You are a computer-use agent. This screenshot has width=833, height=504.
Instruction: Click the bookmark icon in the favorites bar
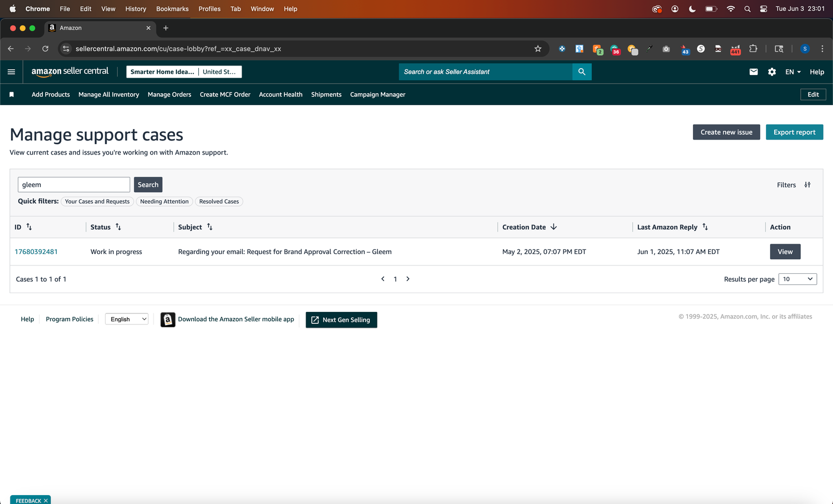coord(11,95)
